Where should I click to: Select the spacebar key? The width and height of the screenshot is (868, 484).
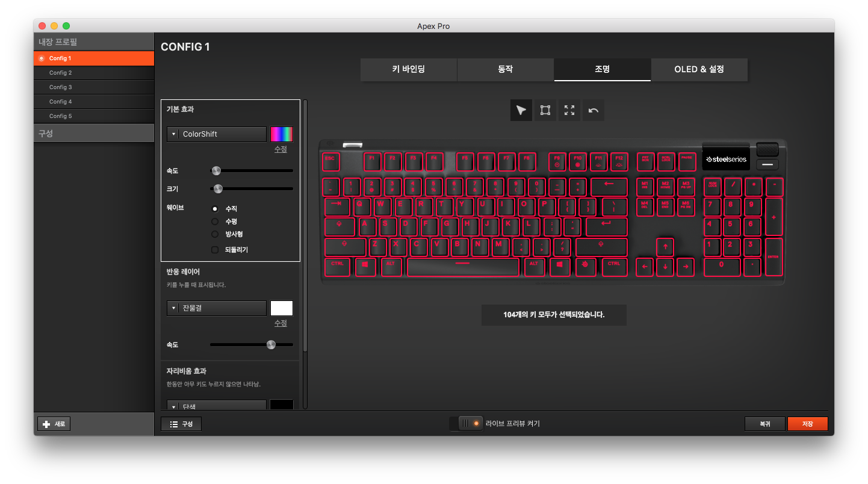point(463,267)
